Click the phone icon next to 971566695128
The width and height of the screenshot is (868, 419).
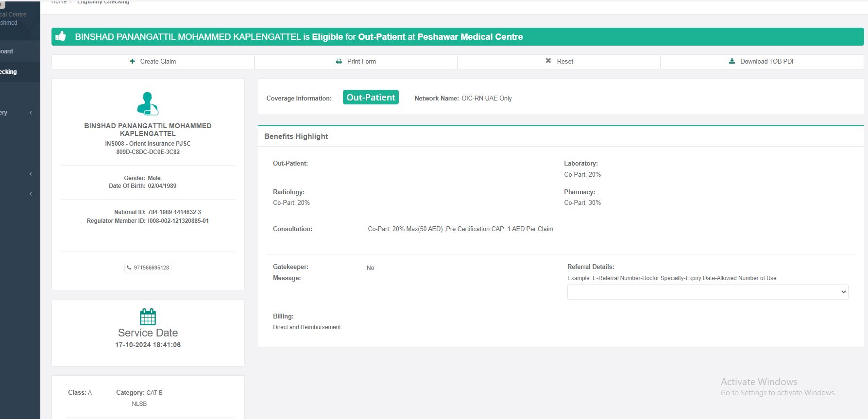(129, 268)
